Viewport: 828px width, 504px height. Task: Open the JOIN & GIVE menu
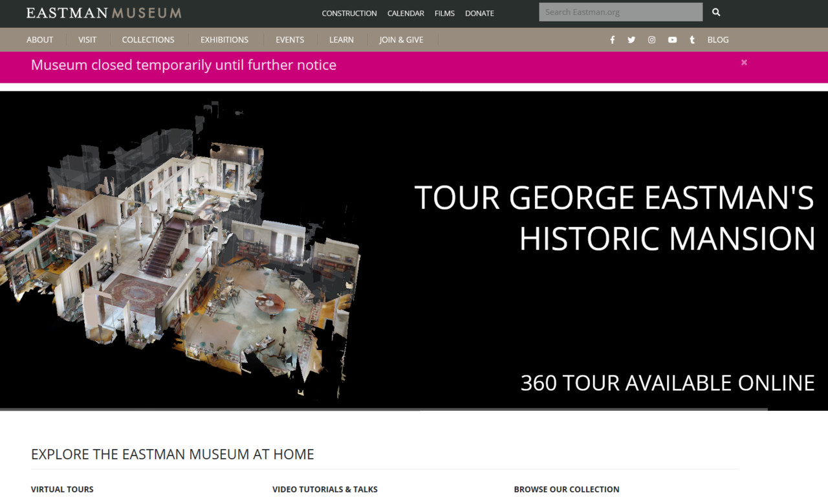coord(401,39)
